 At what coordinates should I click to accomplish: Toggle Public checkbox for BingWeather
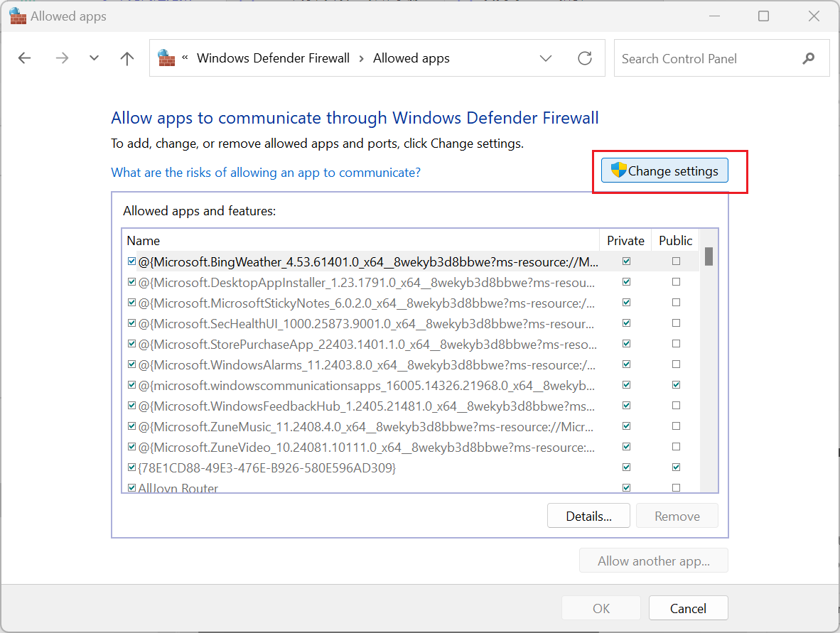(x=676, y=261)
